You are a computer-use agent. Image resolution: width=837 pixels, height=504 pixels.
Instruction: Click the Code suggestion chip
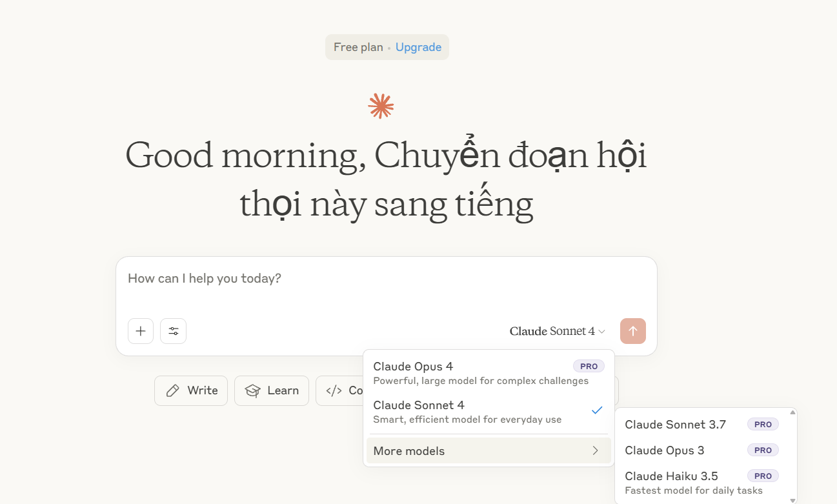339,390
